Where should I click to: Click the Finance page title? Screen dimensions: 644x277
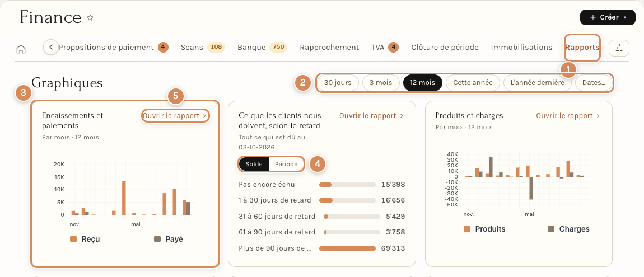click(50, 18)
